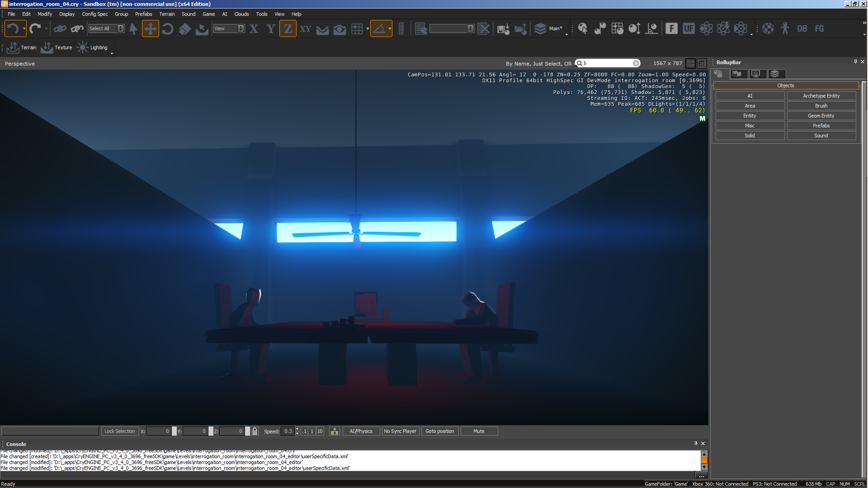Select the Rotate tool
The height and width of the screenshot is (488, 868).
(x=168, y=29)
